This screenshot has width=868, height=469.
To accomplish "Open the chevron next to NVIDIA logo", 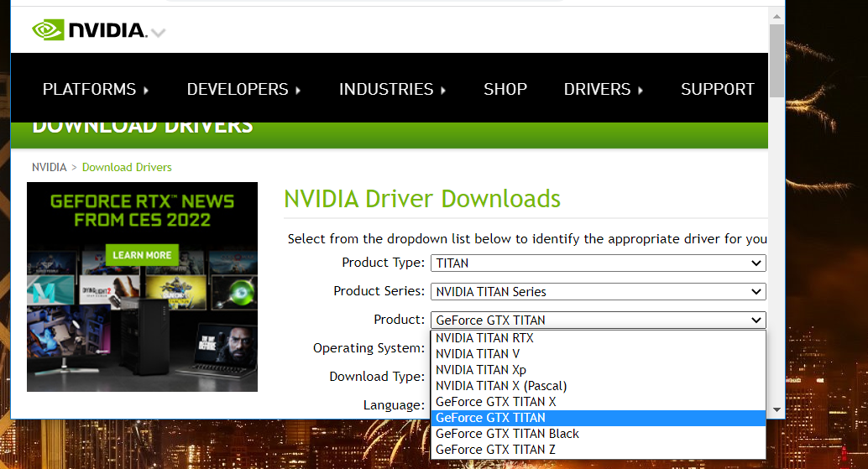I will tap(159, 34).
